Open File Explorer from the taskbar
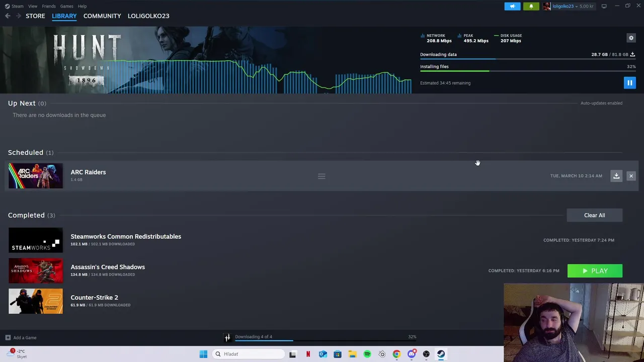 [352, 354]
